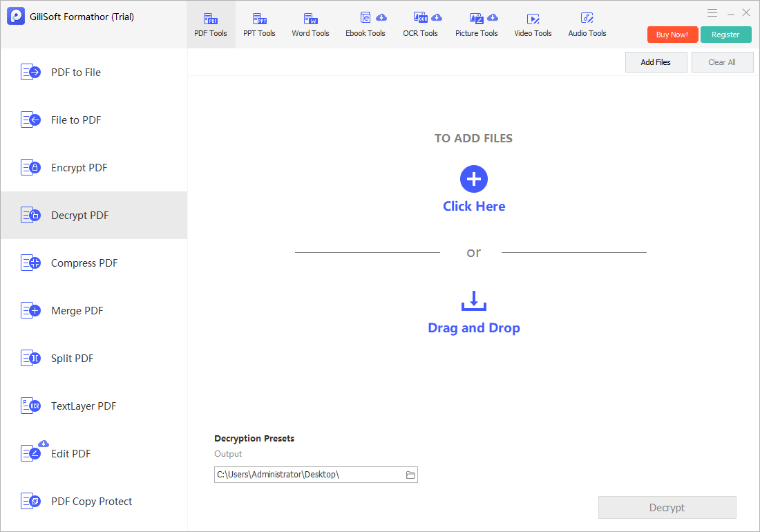
Task: Click the Merge PDF plus icon
Action: [30, 311]
